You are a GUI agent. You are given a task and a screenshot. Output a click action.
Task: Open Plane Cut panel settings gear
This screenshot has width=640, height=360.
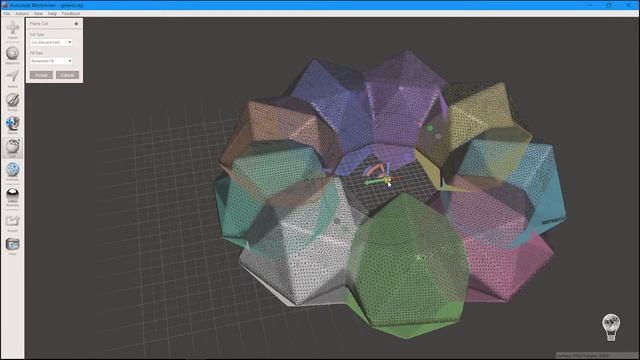click(76, 24)
